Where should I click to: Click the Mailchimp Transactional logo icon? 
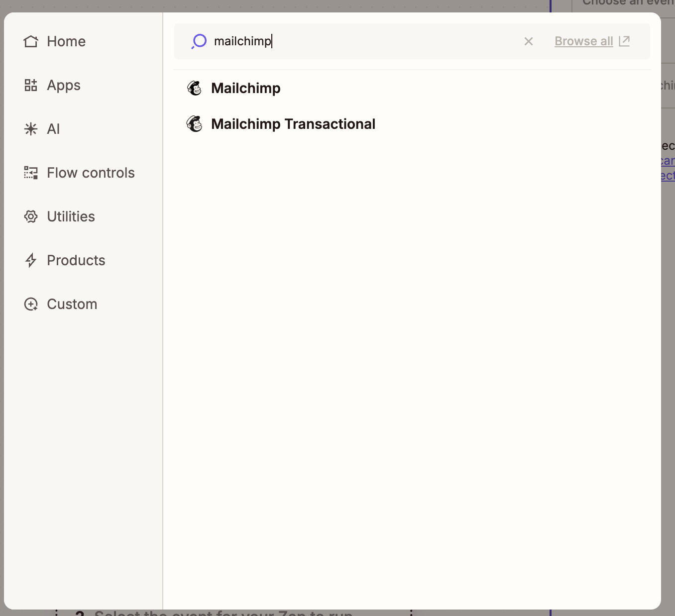pos(194,124)
